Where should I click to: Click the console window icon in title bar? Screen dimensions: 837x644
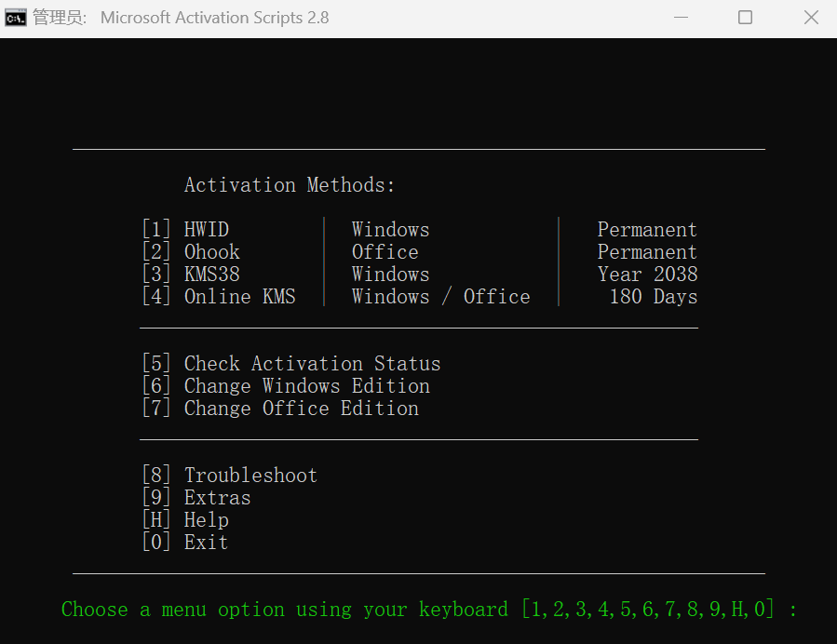pyautogui.click(x=15, y=17)
